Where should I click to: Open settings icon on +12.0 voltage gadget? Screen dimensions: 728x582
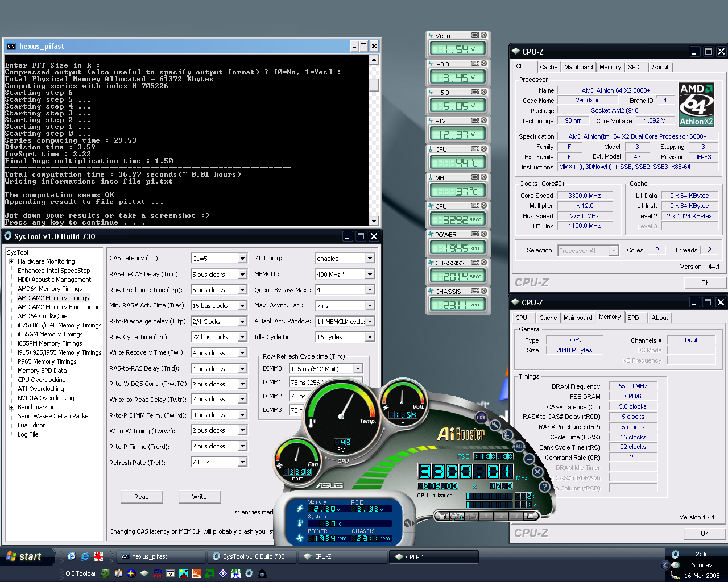[x=475, y=120]
